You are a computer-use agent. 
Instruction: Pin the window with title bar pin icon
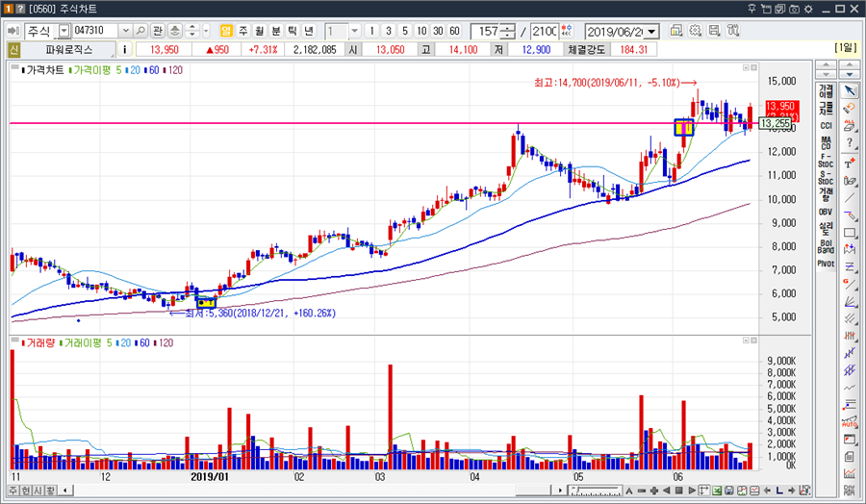pos(751,9)
